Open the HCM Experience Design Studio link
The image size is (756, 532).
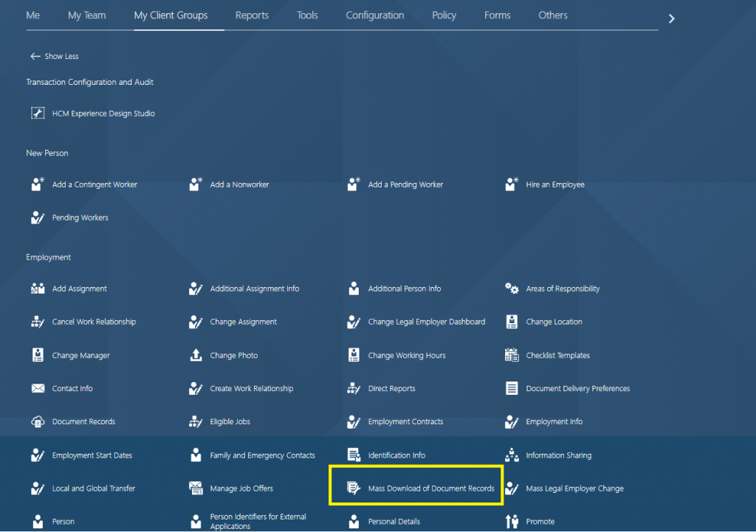pos(103,114)
